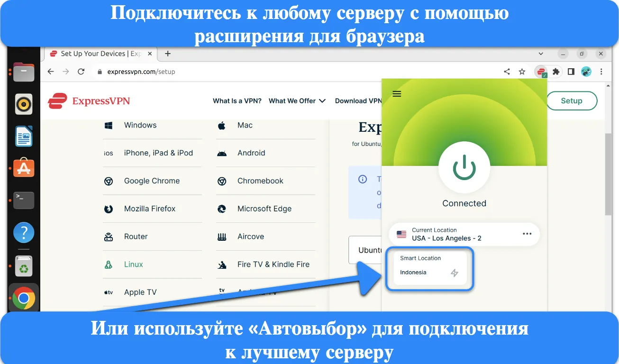Close the Set Up Your Devices tab
The width and height of the screenshot is (619, 364).
149,54
